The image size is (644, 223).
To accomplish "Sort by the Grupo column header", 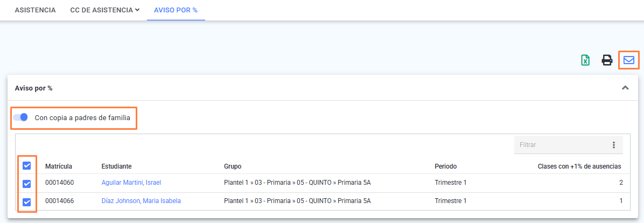I will [233, 166].
